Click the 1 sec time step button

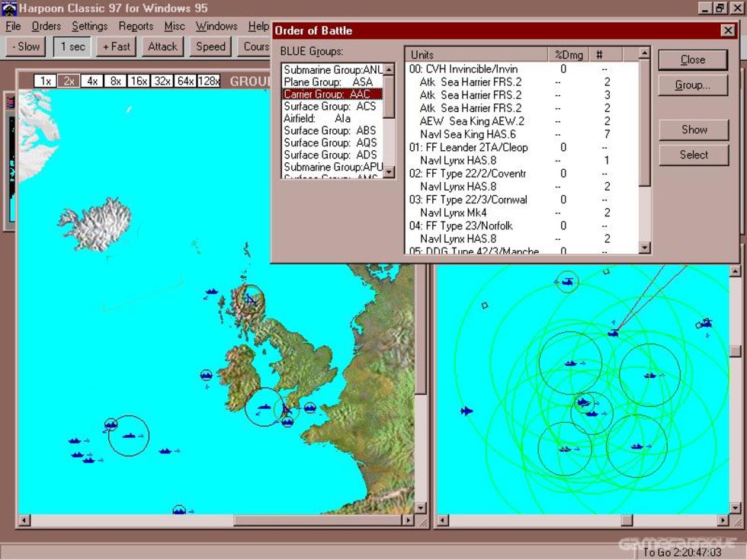[x=72, y=46]
